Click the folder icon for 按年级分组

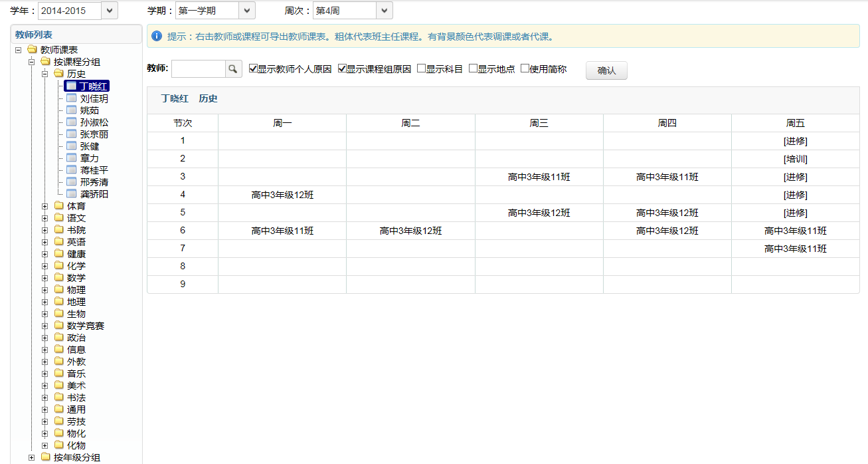[x=46, y=457]
